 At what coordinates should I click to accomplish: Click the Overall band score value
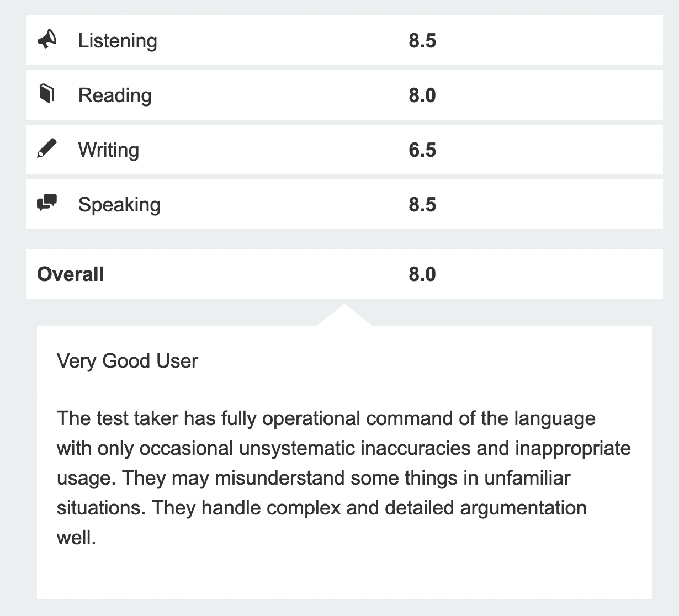[422, 274]
